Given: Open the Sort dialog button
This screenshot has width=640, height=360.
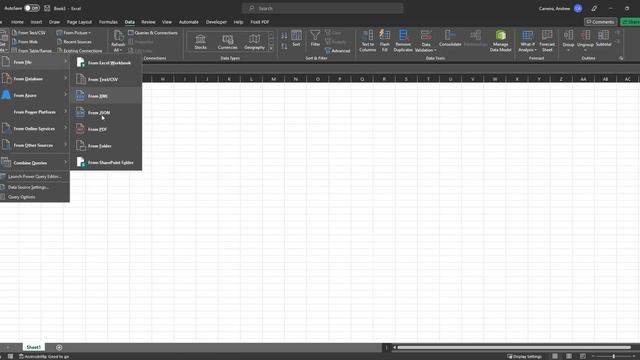Looking at the screenshot, I should [x=296, y=38].
